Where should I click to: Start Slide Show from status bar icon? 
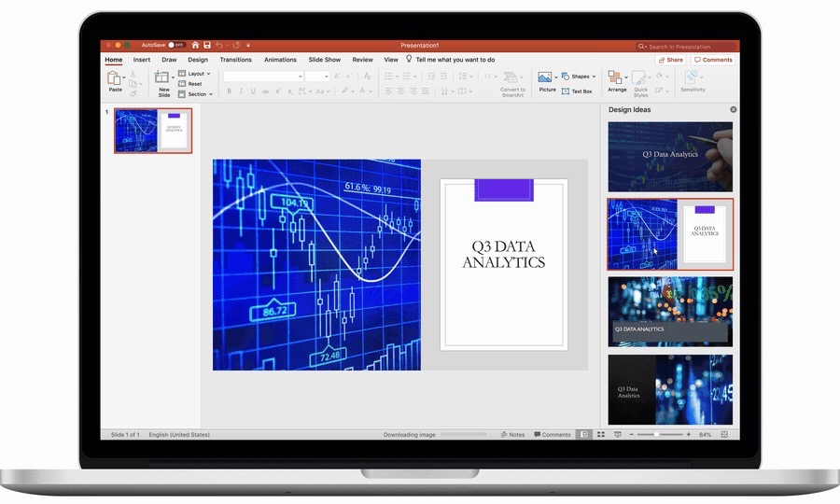point(618,434)
